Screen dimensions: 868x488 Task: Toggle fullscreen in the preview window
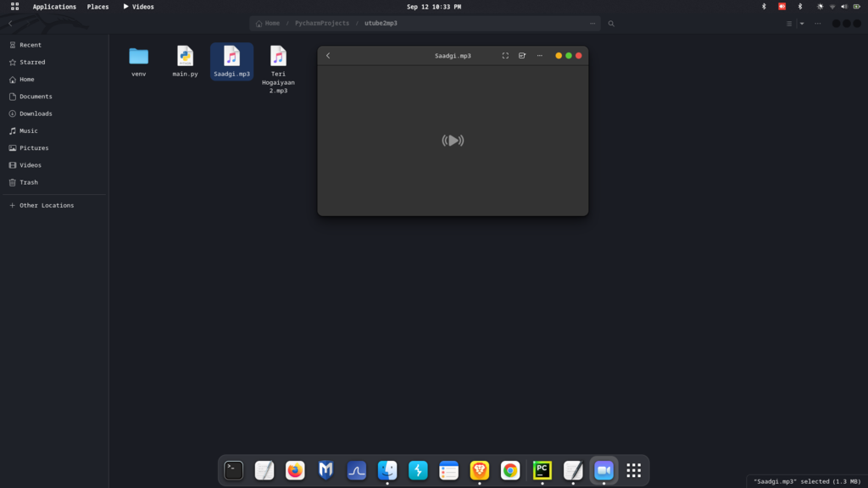(x=505, y=56)
